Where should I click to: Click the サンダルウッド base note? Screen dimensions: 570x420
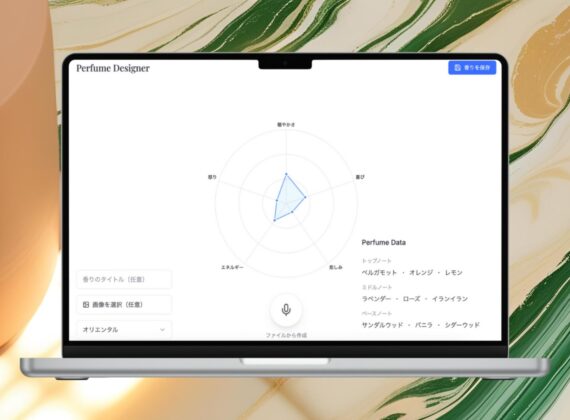point(382,325)
